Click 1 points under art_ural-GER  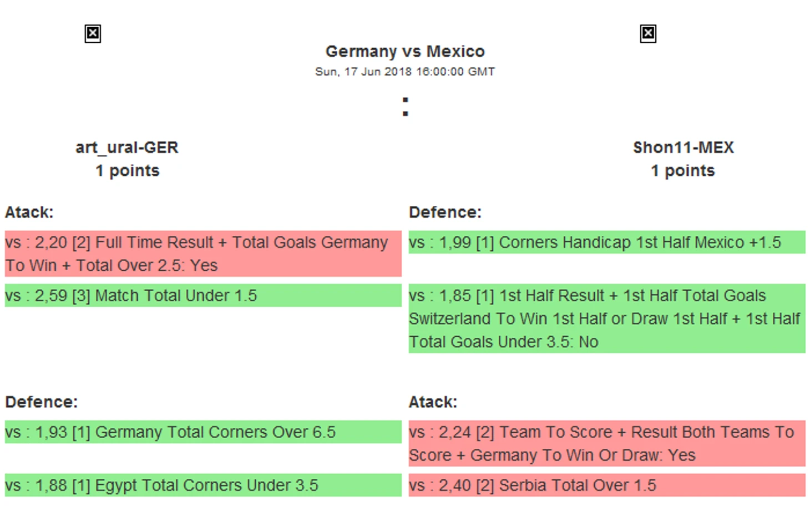pos(127,171)
